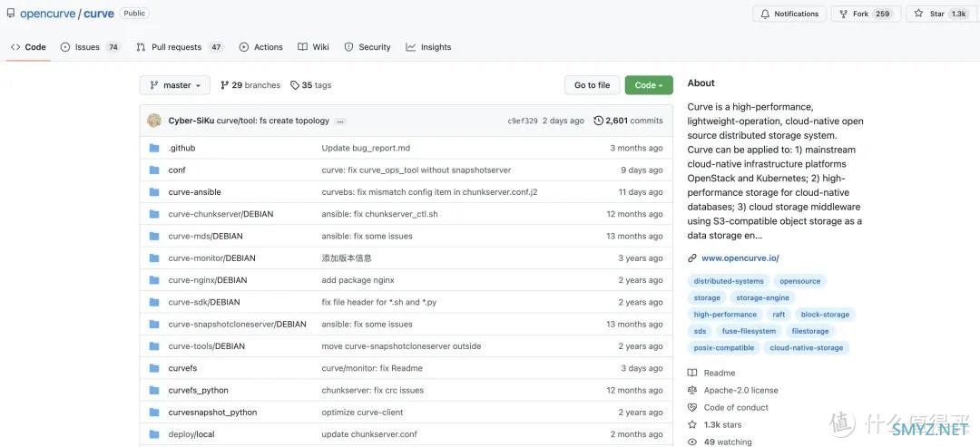Open the curve-nginx/DEBIAN folder name
The image size is (980, 447).
(x=208, y=280)
